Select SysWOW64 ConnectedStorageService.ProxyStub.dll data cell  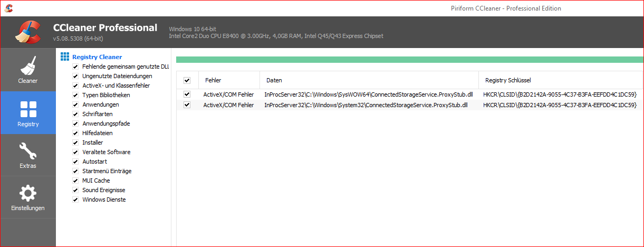pos(369,94)
